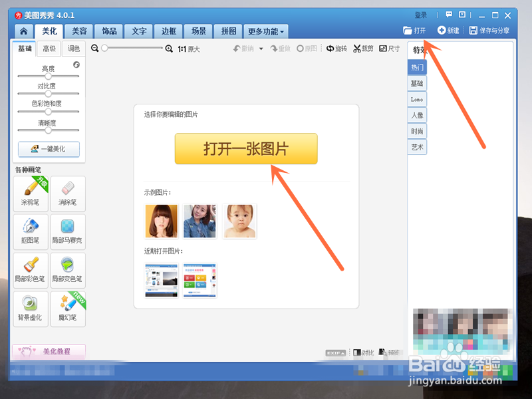This screenshot has width=532, height=399.
Task: Switch to the 美容 tab
Action: click(x=79, y=31)
